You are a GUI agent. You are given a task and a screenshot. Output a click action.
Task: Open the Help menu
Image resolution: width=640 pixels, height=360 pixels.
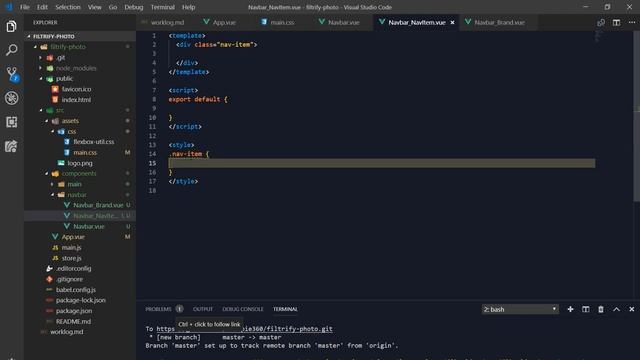tap(188, 7)
